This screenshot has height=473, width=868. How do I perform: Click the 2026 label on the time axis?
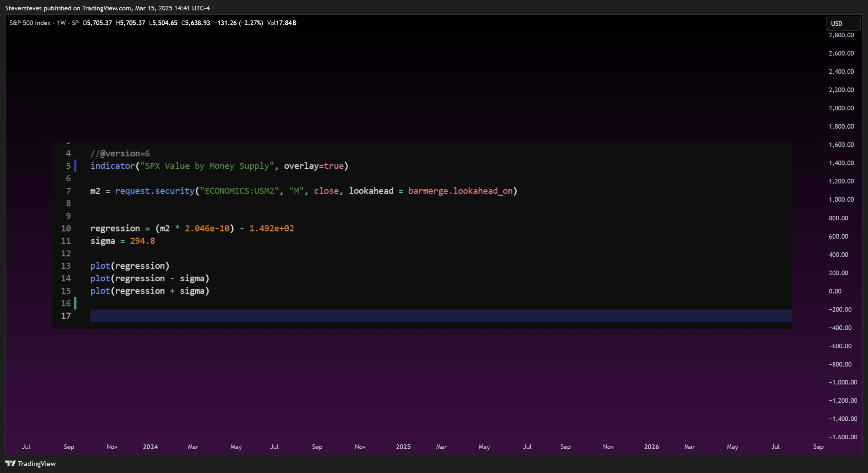coord(651,447)
